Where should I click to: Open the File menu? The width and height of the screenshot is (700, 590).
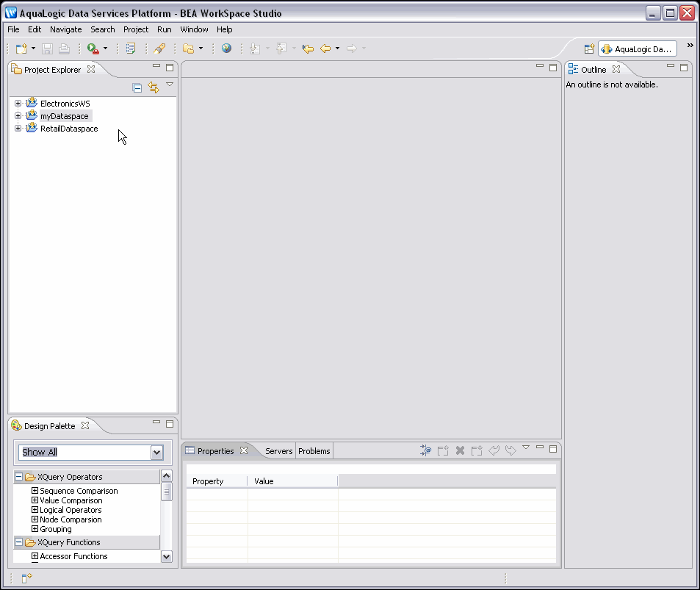(13, 29)
